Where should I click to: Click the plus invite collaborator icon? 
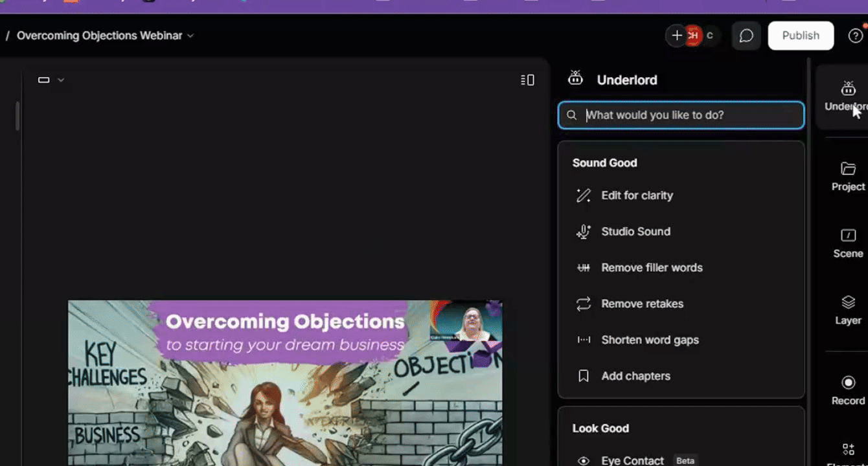coord(677,36)
